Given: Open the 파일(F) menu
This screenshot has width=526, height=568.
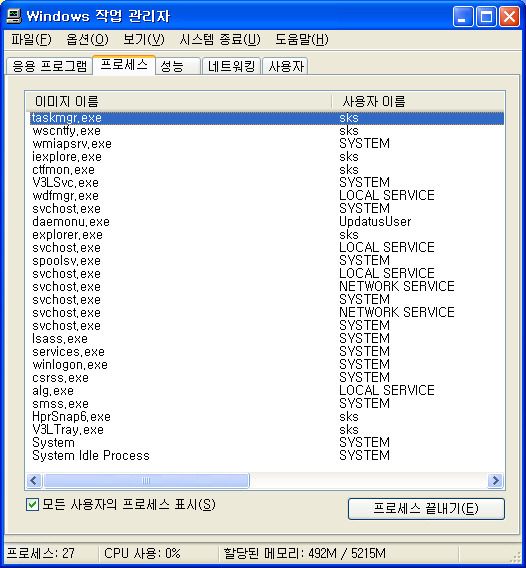Looking at the screenshot, I should pyautogui.click(x=31, y=39).
